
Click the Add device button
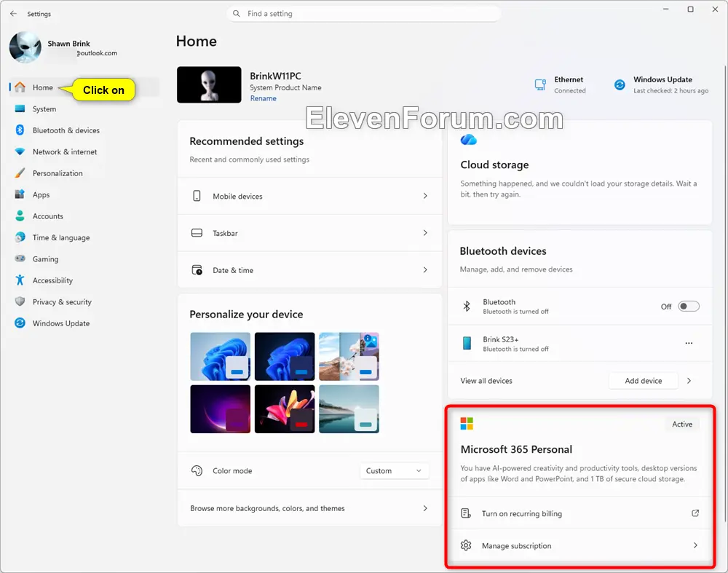[643, 381]
